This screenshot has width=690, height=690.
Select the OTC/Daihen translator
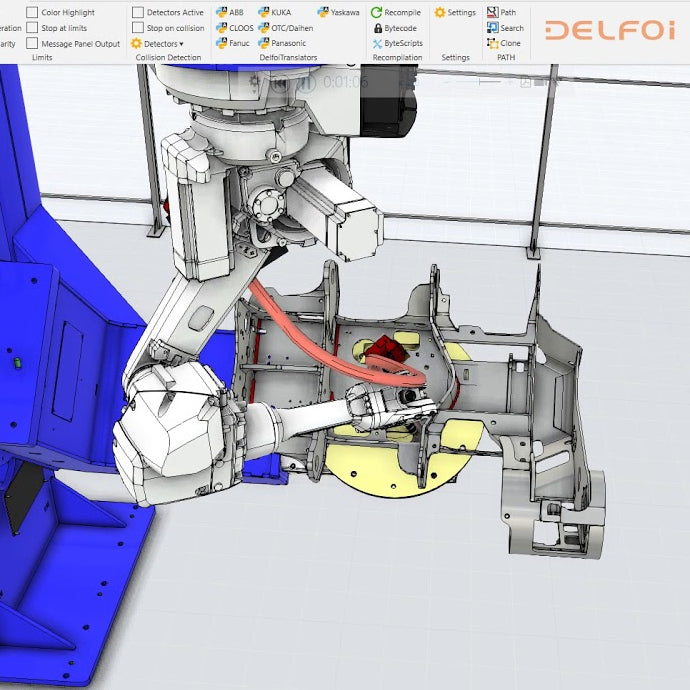point(285,28)
